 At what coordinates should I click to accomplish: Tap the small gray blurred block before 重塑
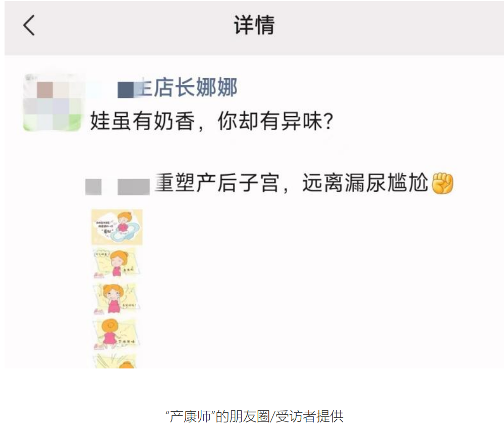93,187
